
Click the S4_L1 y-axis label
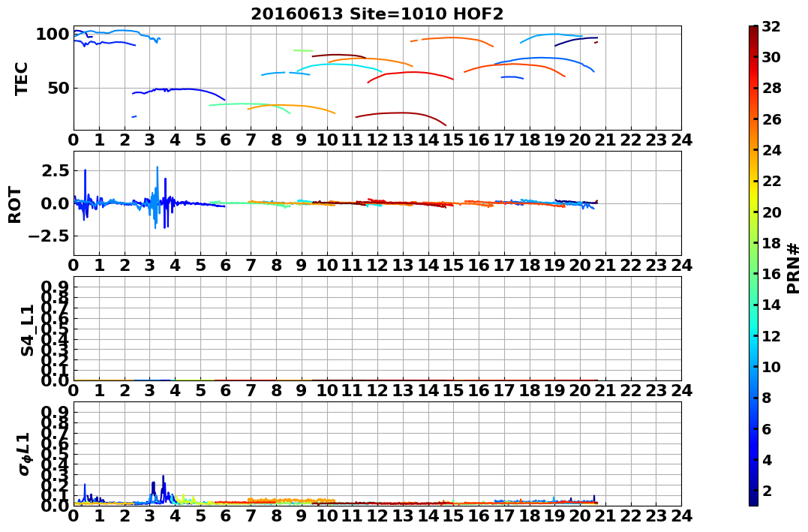[x=27, y=330]
